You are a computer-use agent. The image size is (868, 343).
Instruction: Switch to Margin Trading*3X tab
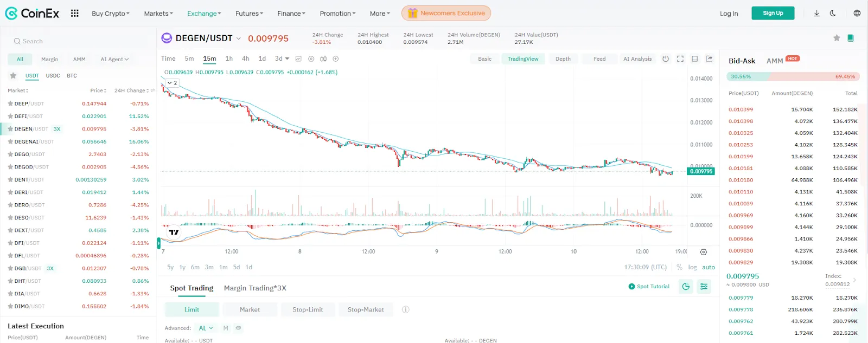coord(255,288)
